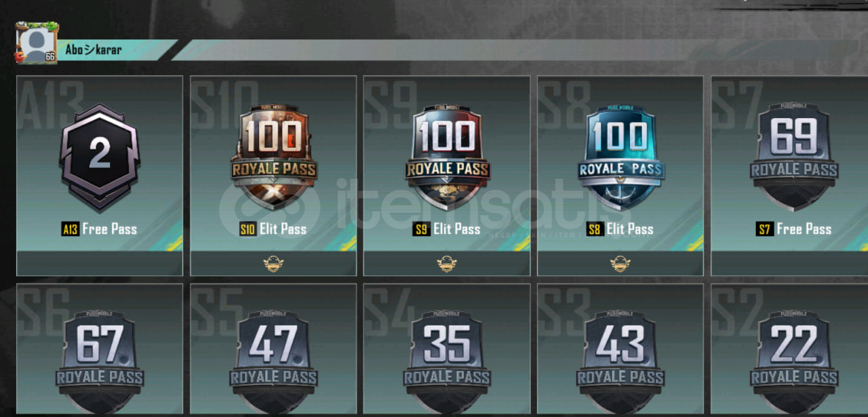The image size is (868, 417).
Task: Select the S2 Royale Pass 22 card
Action: 790,349
